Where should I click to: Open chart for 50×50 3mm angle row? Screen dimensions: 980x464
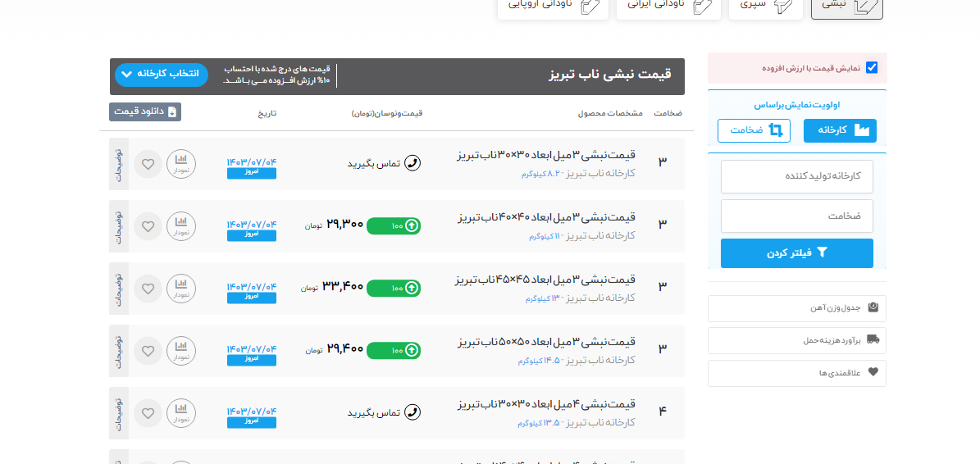click(x=181, y=350)
